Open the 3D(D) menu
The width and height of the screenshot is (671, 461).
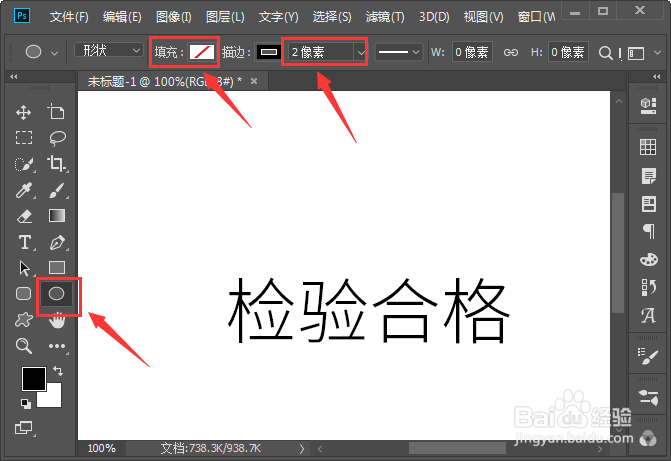[434, 17]
